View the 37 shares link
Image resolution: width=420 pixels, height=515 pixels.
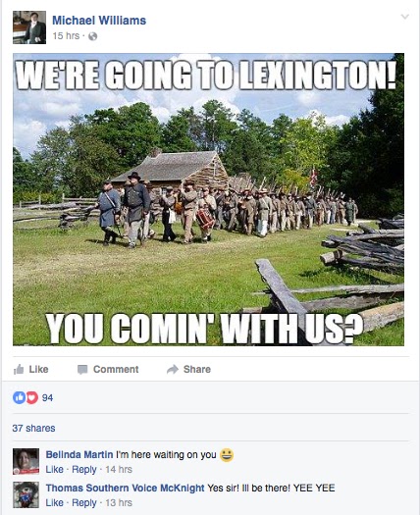pyautogui.click(x=33, y=429)
